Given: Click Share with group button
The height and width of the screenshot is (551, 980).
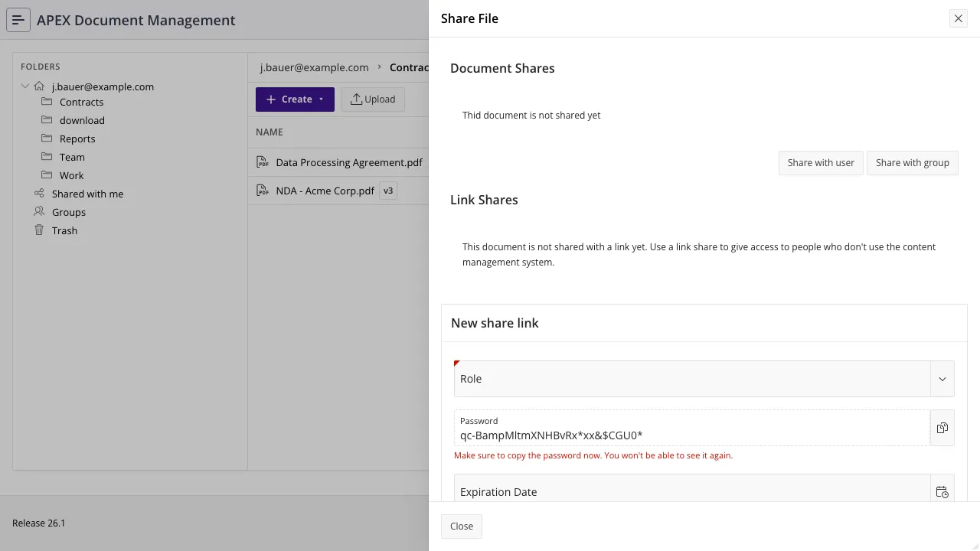Looking at the screenshot, I should point(913,163).
